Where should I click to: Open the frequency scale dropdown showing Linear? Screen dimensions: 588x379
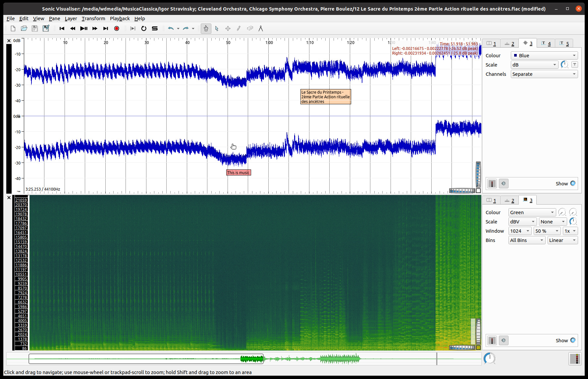[x=563, y=240]
